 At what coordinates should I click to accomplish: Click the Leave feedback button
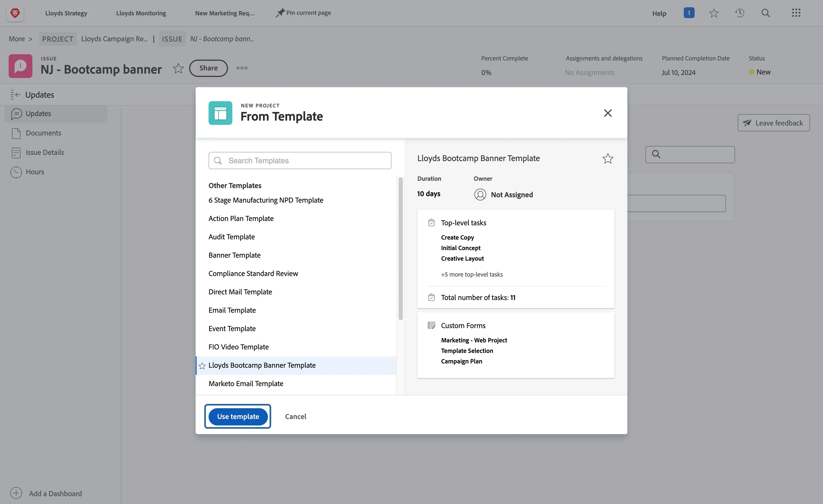(774, 123)
